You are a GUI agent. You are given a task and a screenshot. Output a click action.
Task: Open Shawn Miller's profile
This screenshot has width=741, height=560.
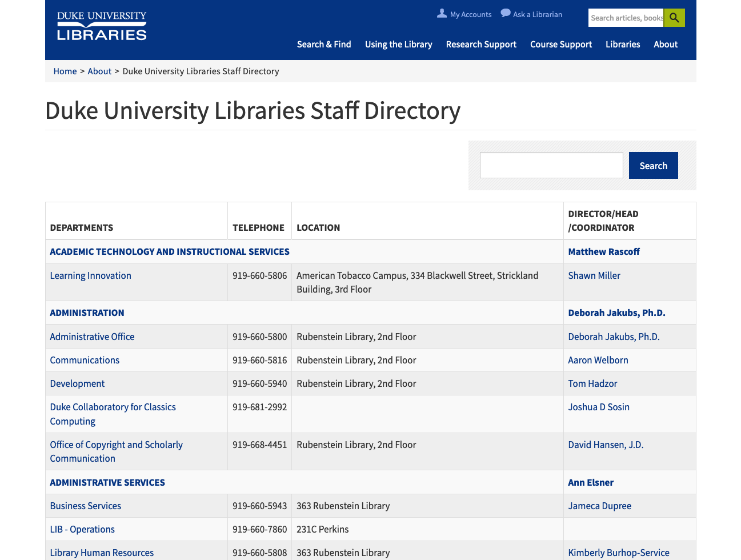click(x=594, y=275)
